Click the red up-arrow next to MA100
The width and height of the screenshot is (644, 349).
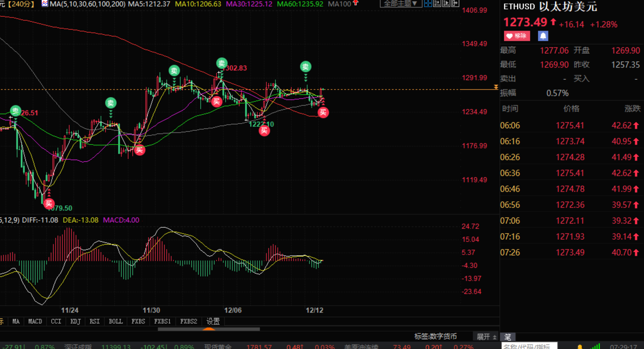coord(355,3)
